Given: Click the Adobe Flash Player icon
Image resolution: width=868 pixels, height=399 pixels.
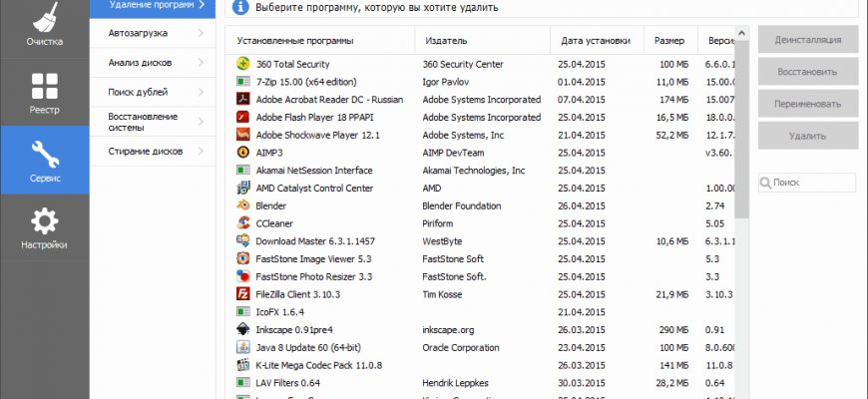Looking at the screenshot, I should coord(242,118).
